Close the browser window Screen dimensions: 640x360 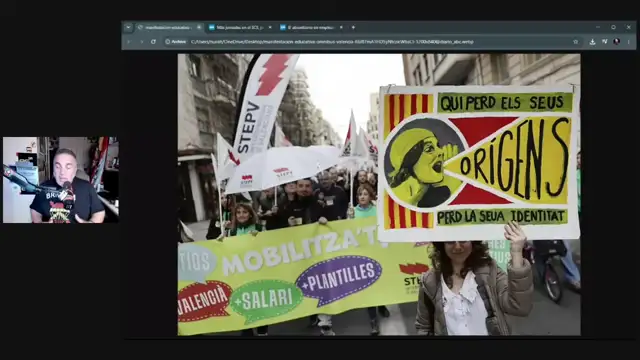[629, 27]
